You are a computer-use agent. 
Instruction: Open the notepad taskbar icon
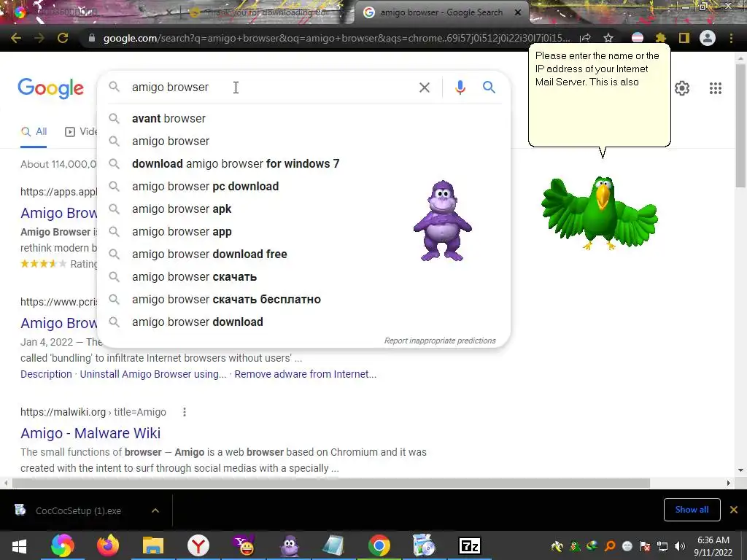(x=333, y=545)
